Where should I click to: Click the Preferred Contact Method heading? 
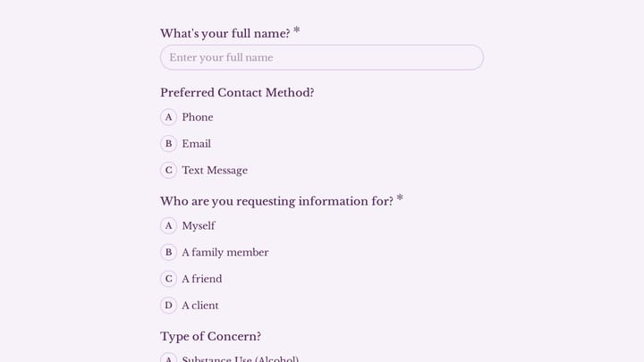click(237, 93)
